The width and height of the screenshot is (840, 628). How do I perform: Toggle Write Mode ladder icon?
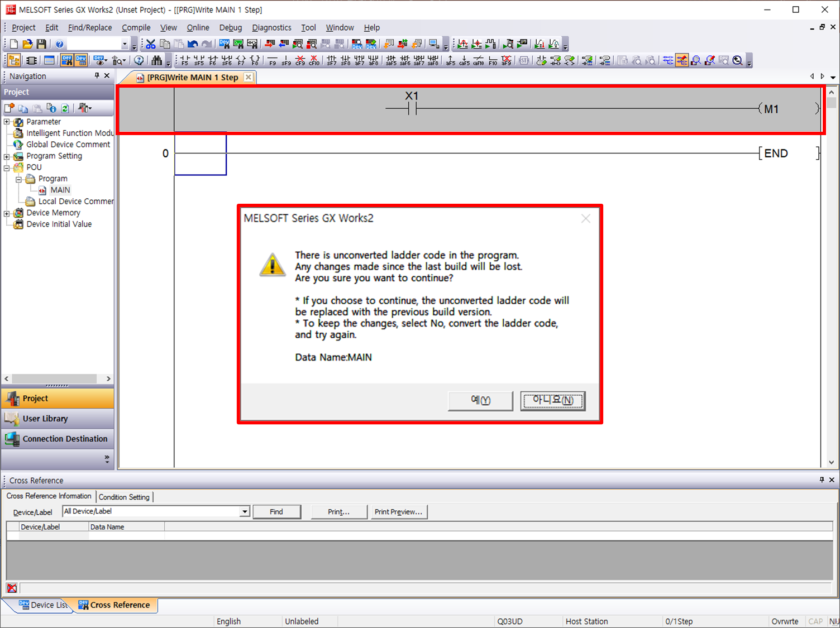682,60
